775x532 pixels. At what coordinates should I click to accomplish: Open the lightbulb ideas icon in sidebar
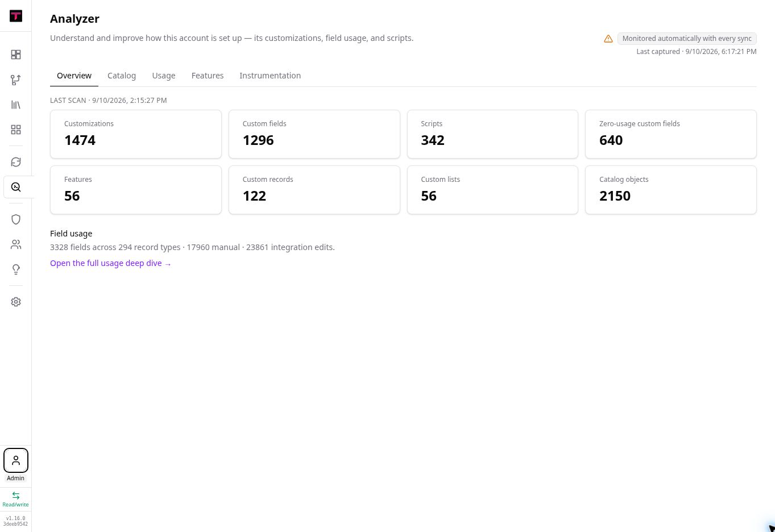(16, 269)
